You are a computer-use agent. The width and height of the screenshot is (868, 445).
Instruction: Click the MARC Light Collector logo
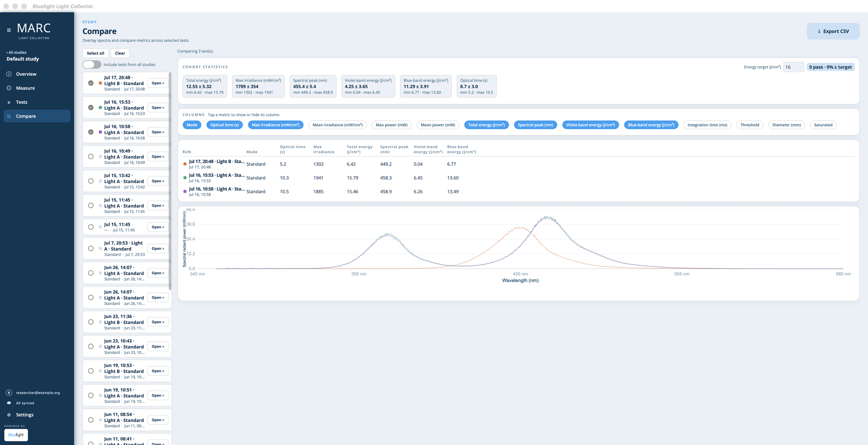click(x=34, y=31)
